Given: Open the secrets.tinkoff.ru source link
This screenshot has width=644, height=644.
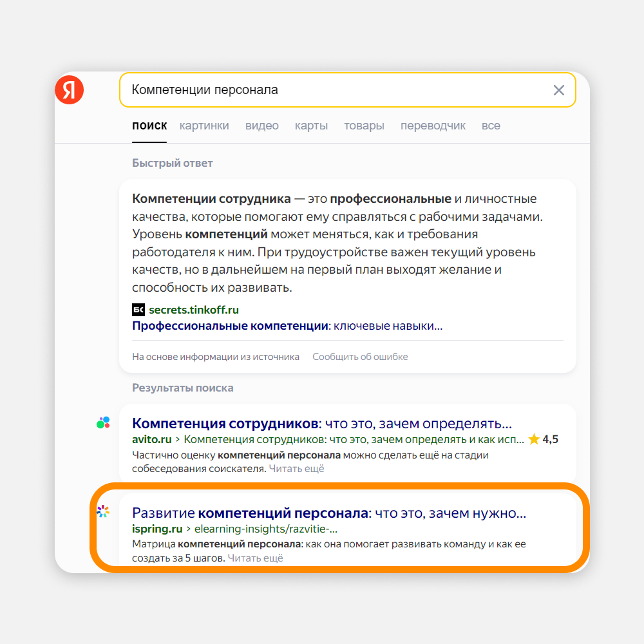Looking at the screenshot, I should click(x=193, y=310).
